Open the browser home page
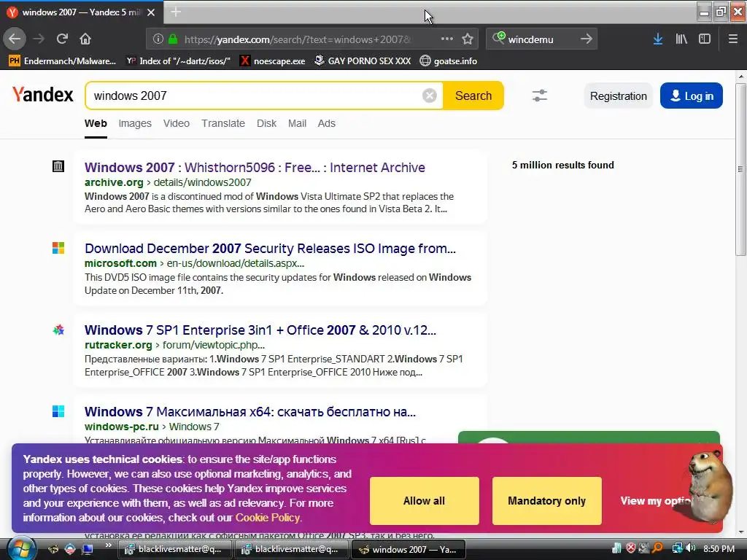Viewport: 747px width, 560px height. click(85, 39)
